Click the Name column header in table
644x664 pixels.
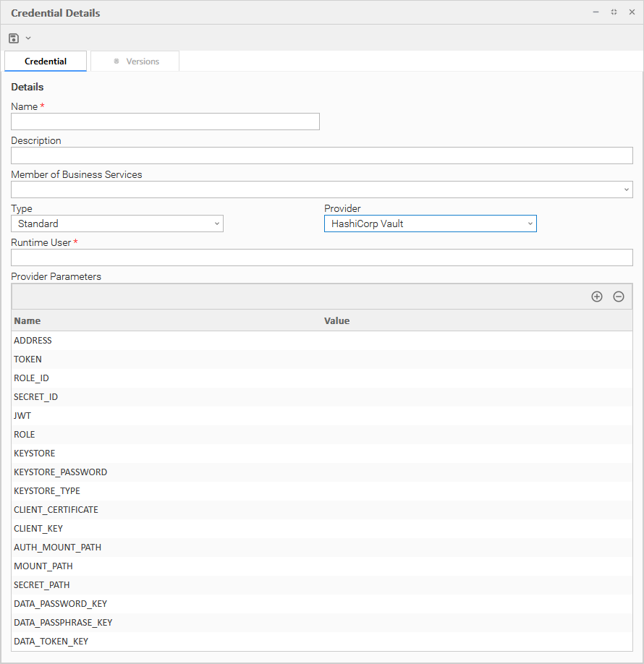pos(27,320)
